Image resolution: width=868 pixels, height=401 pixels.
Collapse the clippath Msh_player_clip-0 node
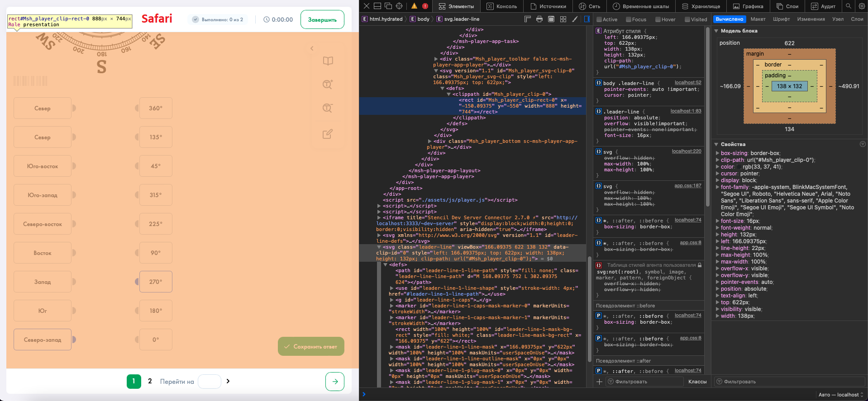point(448,94)
